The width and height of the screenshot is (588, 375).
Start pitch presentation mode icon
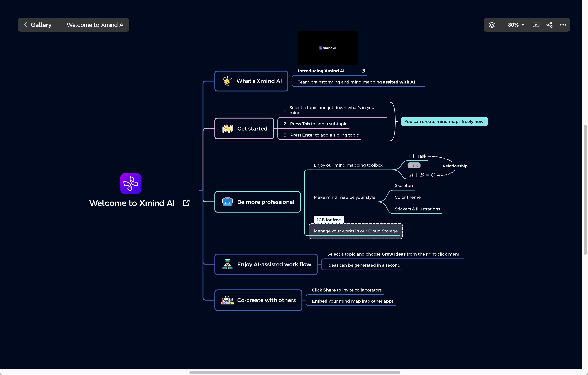pos(536,25)
